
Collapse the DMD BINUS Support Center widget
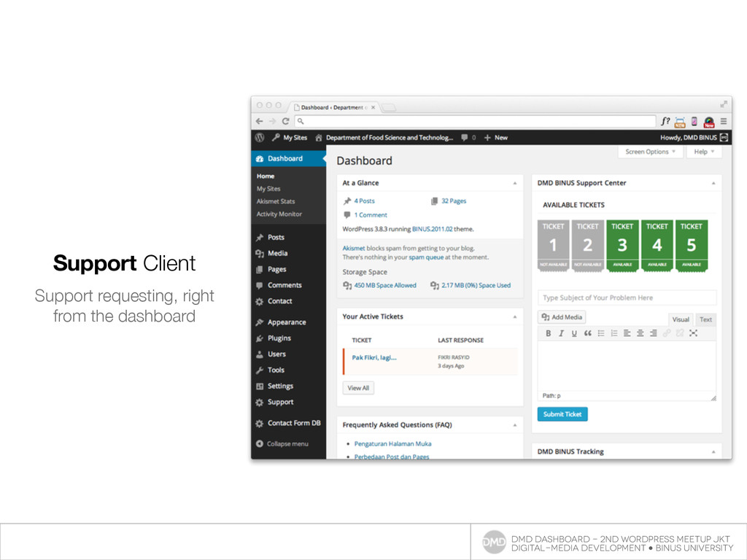(713, 183)
